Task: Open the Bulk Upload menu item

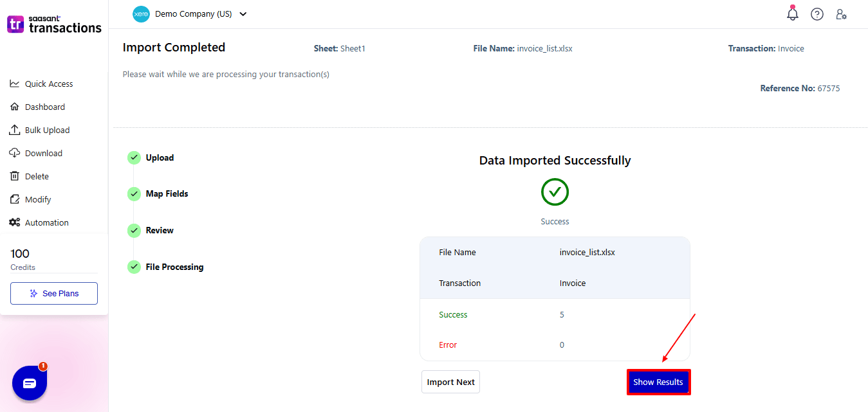Action: [x=47, y=130]
